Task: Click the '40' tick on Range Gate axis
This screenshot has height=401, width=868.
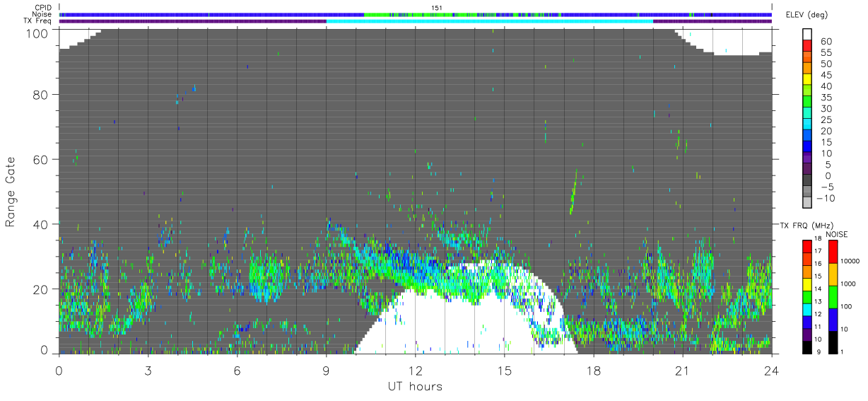Action: pos(40,224)
